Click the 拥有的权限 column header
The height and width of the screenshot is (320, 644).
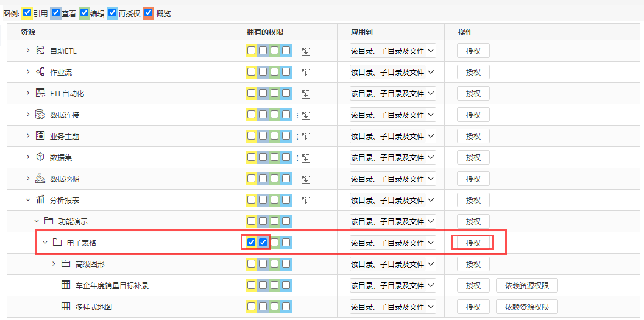pos(265,32)
